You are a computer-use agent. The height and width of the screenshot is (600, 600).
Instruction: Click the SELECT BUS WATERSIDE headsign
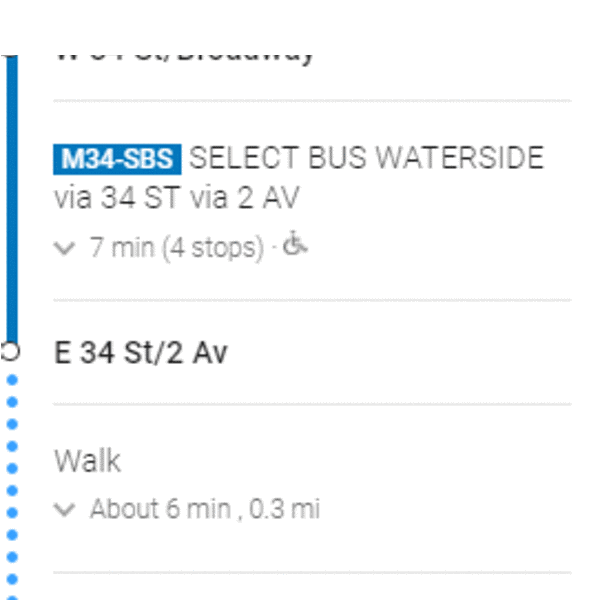366,159
